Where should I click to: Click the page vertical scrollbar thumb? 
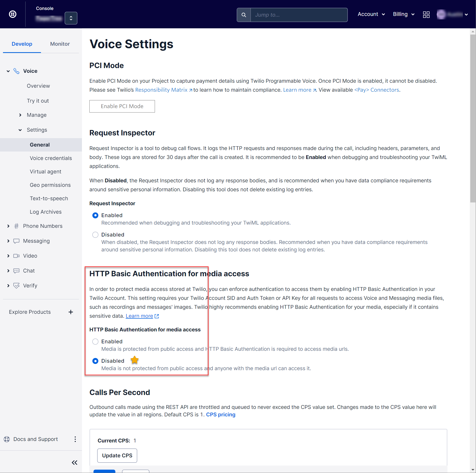(x=473, y=119)
